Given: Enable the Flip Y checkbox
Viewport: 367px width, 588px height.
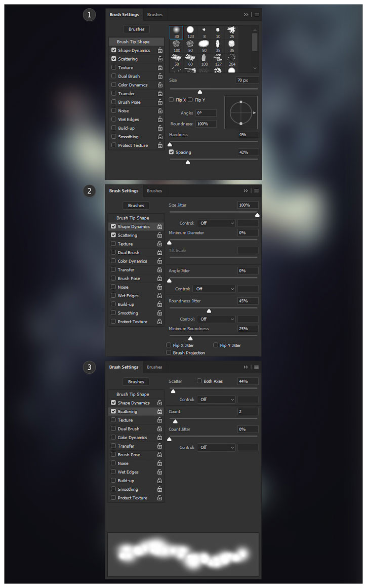Looking at the screenshot, I should click(x=190, y=100).
